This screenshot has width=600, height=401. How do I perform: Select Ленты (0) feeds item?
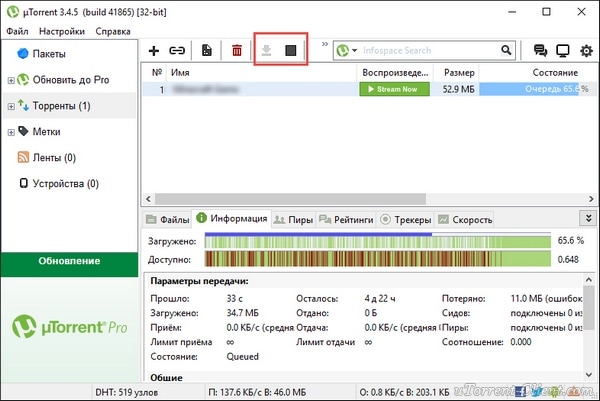click(54, 158)
